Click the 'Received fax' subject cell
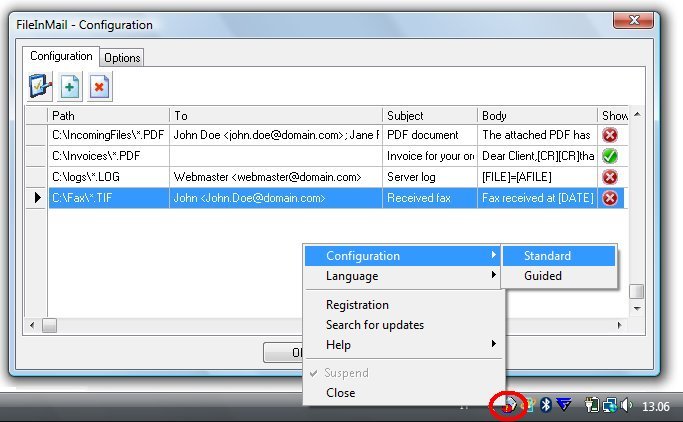This screenshot has height=422, width=683. (x=430, y=198)
